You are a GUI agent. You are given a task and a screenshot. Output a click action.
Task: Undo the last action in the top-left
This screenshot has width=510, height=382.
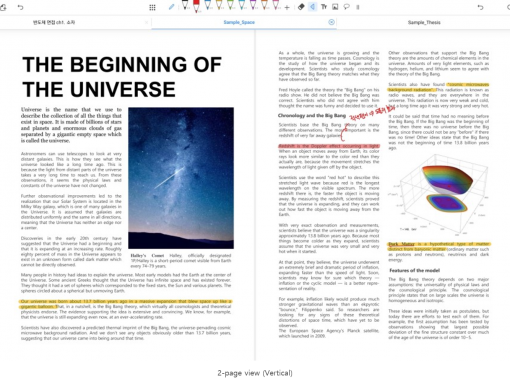20,7
